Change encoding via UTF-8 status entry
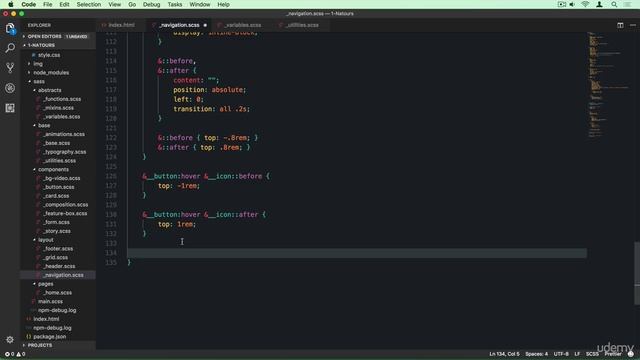The image size is (640, 360). click(x=561, y=354)
